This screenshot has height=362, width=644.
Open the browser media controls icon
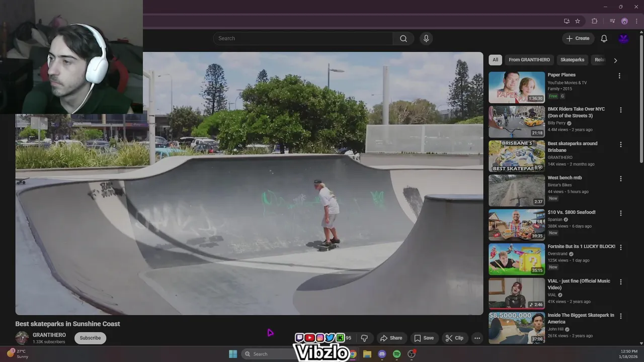coord(612,21)
